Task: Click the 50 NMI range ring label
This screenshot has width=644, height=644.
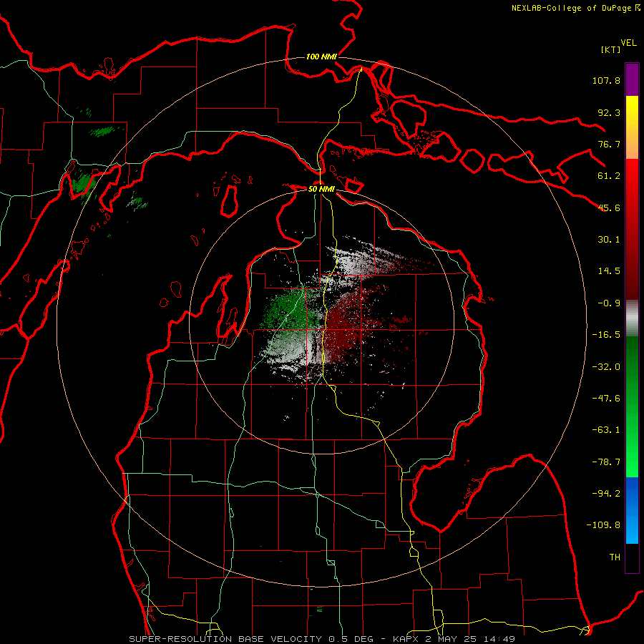Action: coord(321,189)
